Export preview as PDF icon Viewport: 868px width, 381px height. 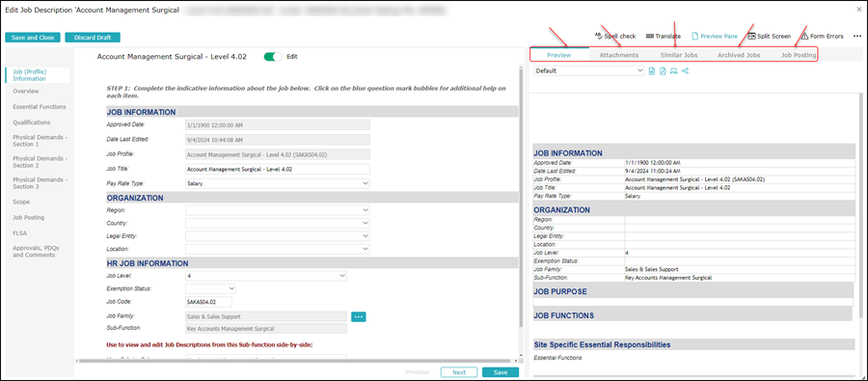tap(663, 70)
